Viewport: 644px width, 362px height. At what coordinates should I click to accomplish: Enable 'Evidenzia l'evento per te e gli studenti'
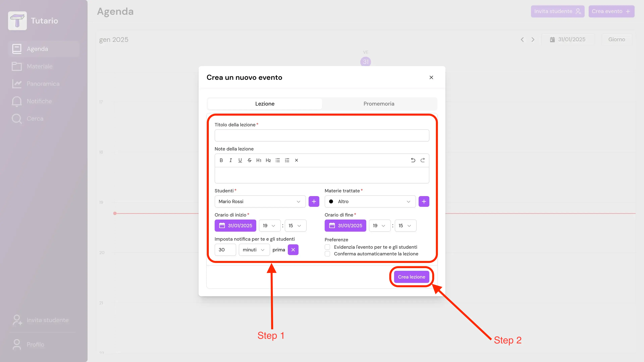click(327, 247)
